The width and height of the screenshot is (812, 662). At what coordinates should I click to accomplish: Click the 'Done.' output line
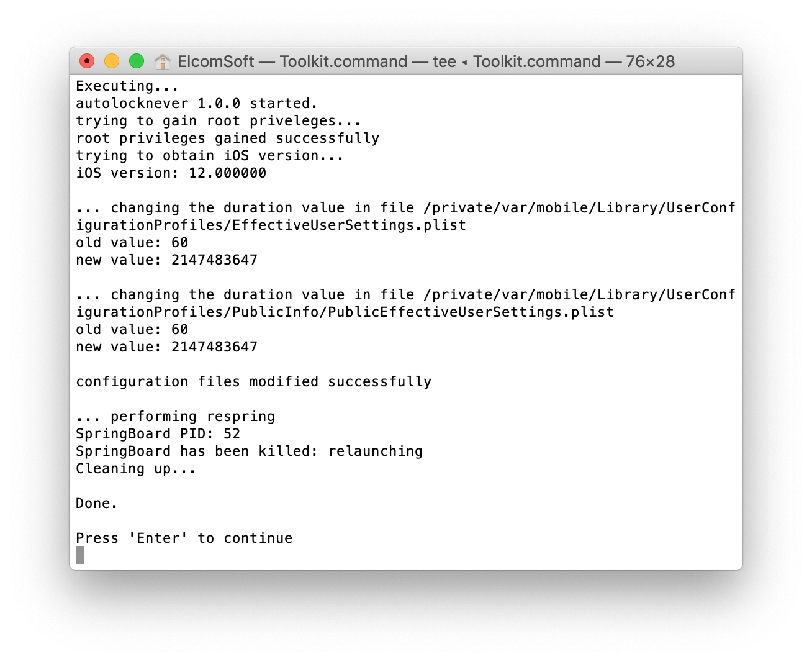[97, 503]
